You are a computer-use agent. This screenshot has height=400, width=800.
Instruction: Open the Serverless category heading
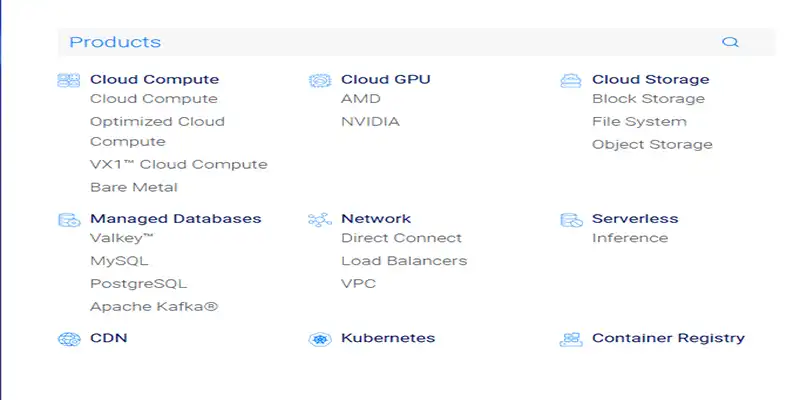[x=635, y=218]
